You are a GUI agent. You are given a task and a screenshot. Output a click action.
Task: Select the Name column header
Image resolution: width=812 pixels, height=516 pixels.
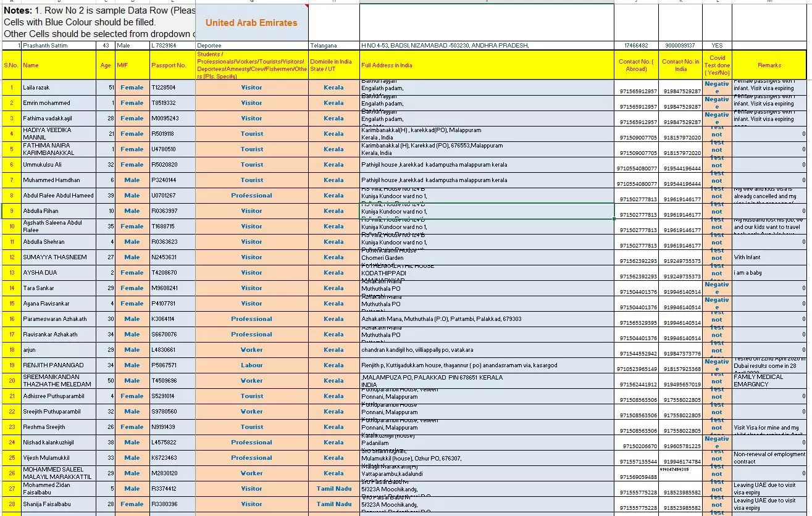59,65
